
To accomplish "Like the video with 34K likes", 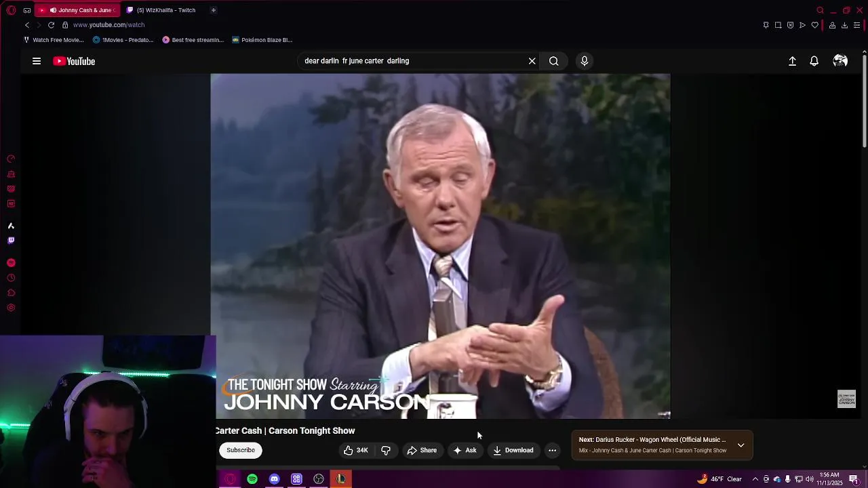I will click(x=356, y=450).
